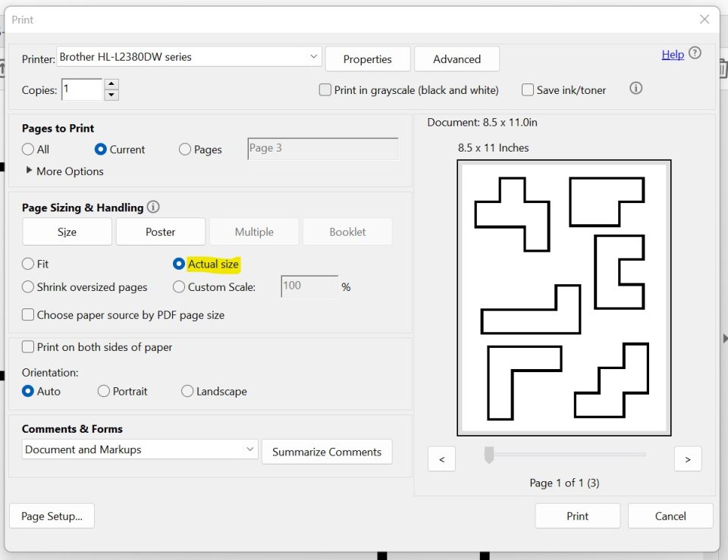Switch to the Poster sizing mode

(160, 231)
